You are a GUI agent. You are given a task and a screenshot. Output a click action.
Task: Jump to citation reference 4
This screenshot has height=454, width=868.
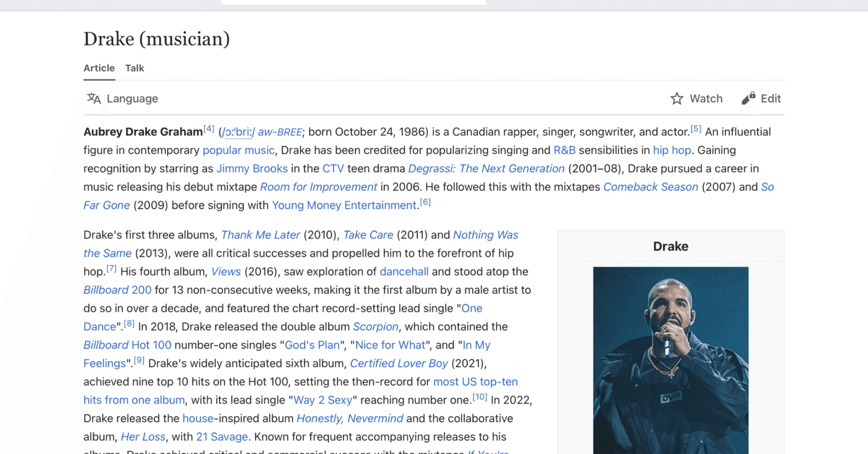(x=209, y=129)
